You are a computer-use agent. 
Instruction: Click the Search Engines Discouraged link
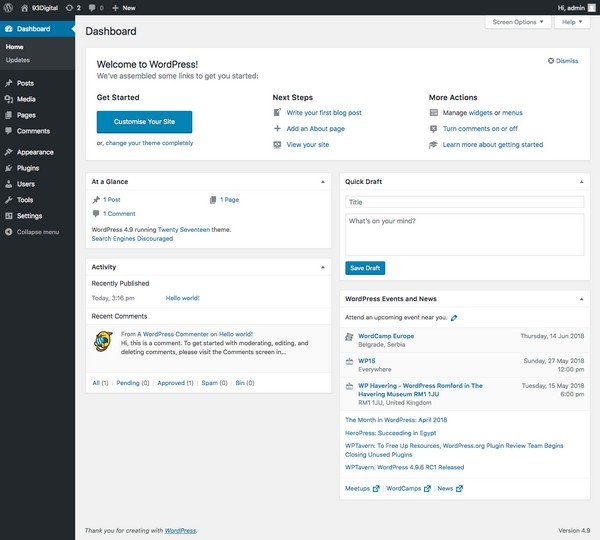click(132, 238)
